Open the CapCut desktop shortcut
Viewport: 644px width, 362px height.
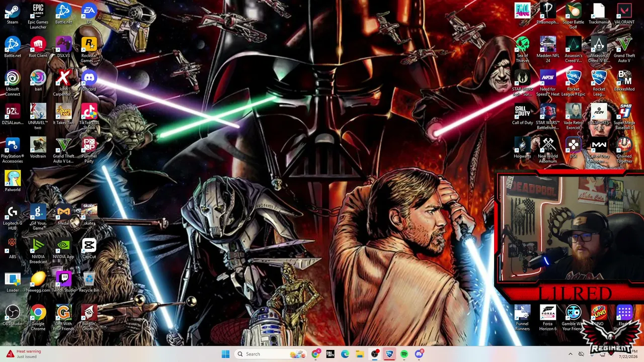pyautogui.click(x=89, y=248)
